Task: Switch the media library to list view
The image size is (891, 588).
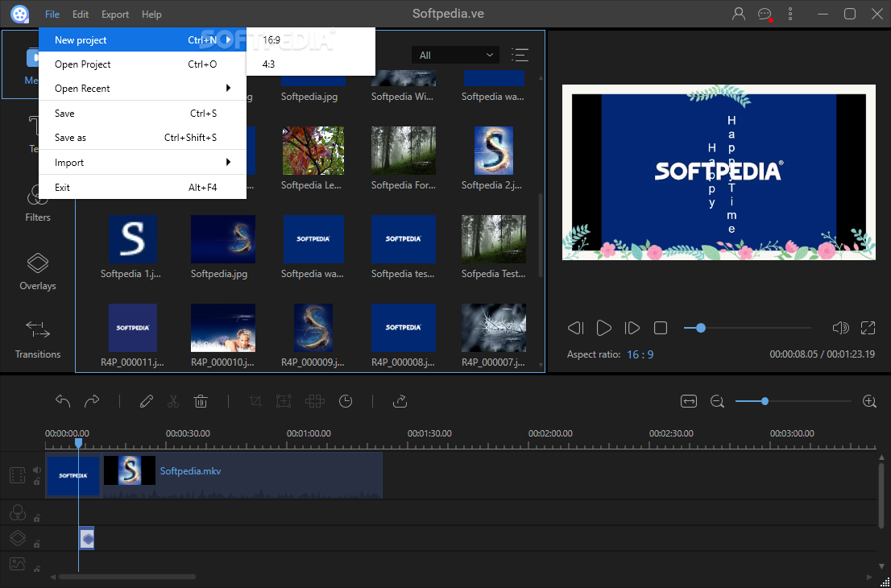Action: tap(520, 55)
